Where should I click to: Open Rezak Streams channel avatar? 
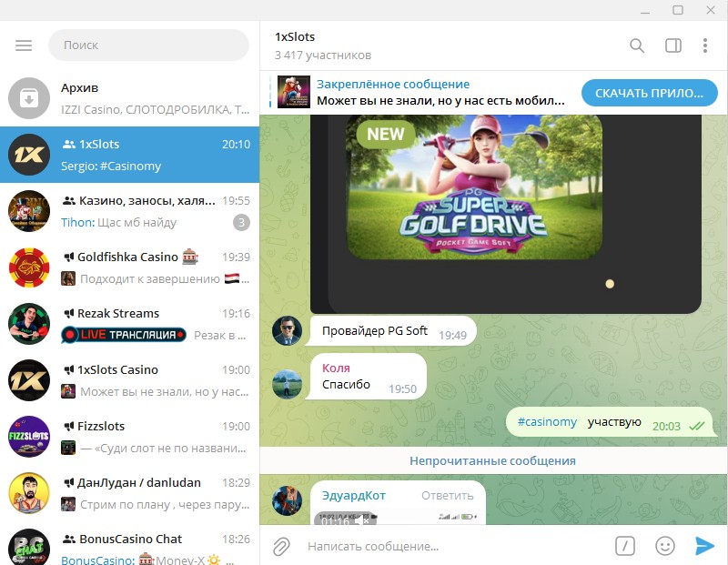29,324
